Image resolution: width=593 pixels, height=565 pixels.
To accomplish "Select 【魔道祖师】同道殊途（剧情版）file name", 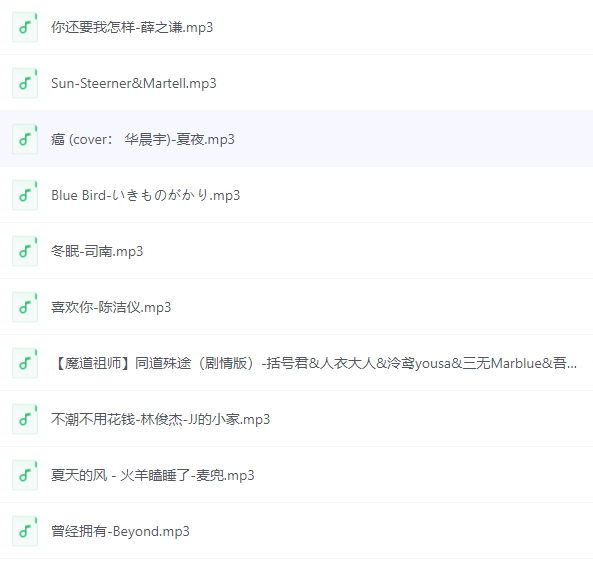I will pos(314,363).
